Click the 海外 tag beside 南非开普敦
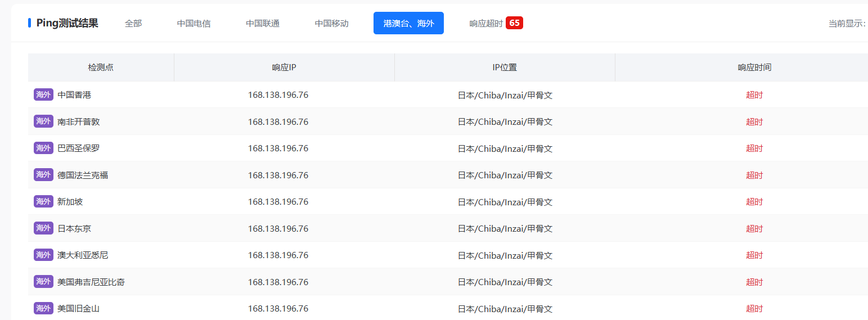Image resolution: width=868 pixels, height=320 pixels. pos(43,121)
